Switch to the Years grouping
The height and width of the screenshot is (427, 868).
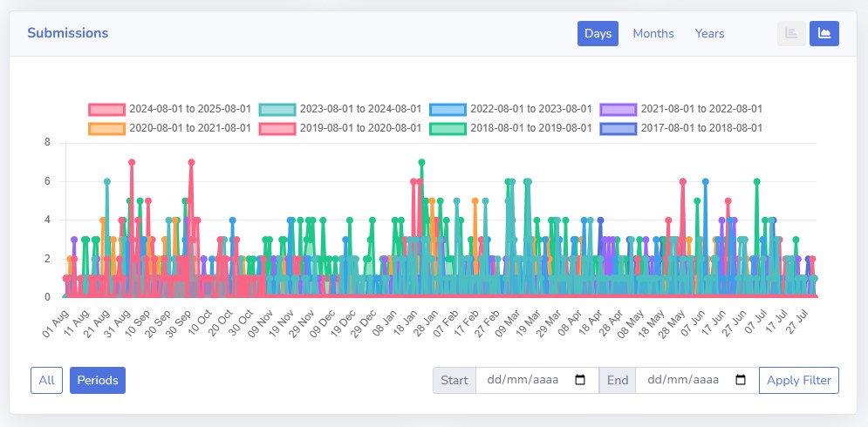[x=710, y=33]
